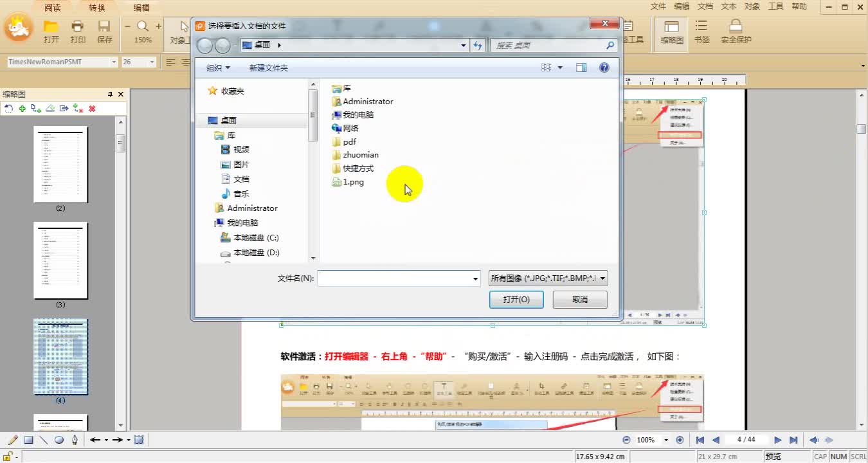Open the file type dropdown 所有图像
868x463 pixels.
click(x=601, y=278)
